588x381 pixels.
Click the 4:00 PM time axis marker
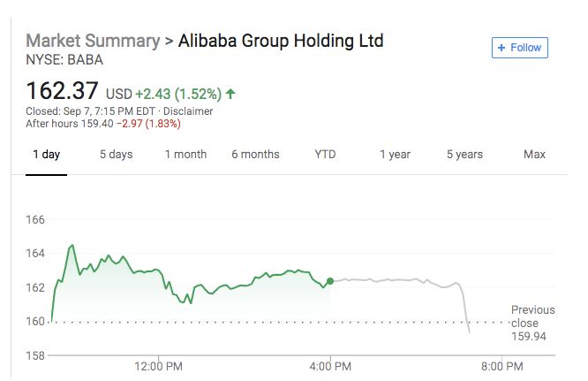(x=330, y=366)
